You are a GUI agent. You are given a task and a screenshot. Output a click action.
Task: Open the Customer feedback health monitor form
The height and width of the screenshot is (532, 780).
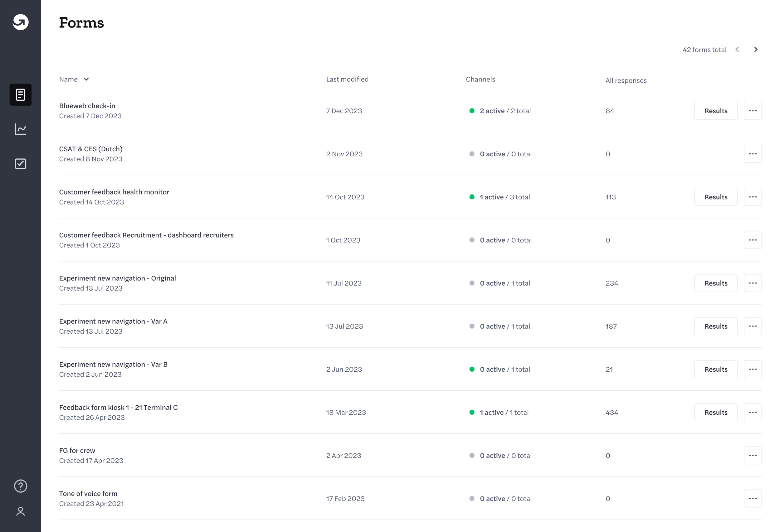click(x=114, y=192)
